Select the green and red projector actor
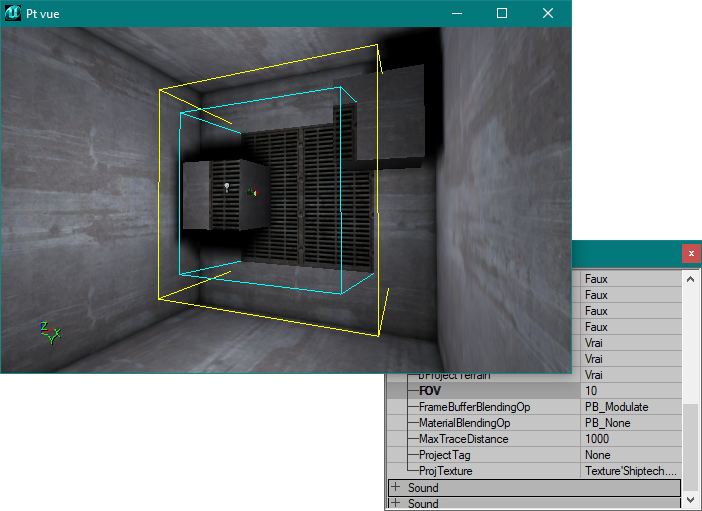 coord(252,192)
